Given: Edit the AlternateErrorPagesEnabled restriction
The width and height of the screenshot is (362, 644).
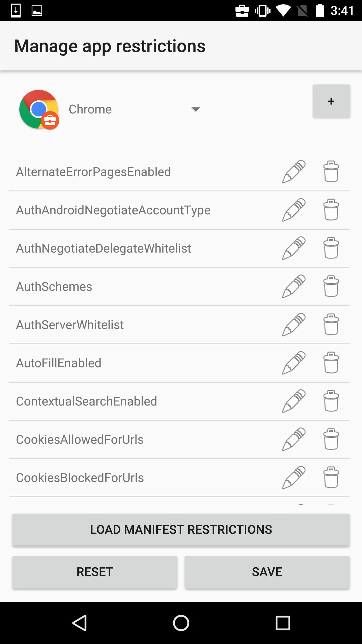Looking at the screenshot, I should coord(293,172).
